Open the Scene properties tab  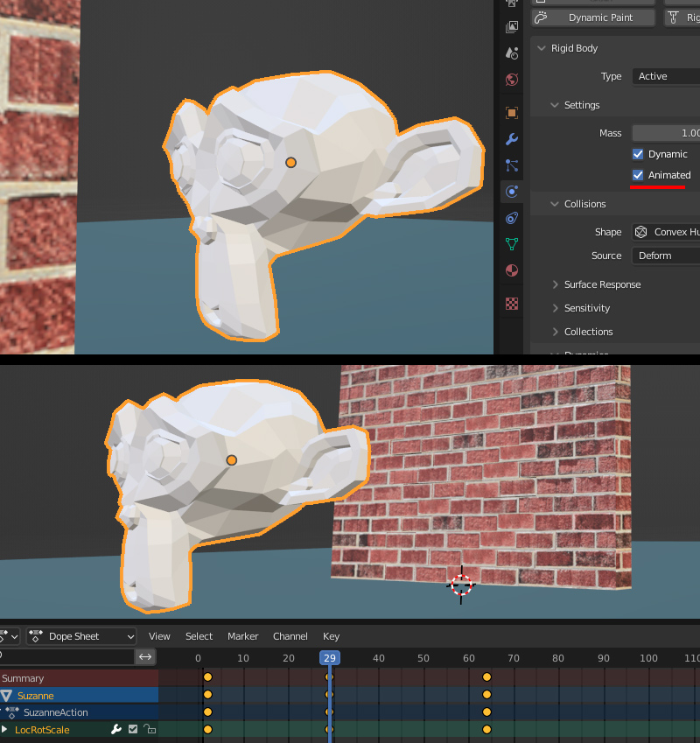(x=512, y=53)
